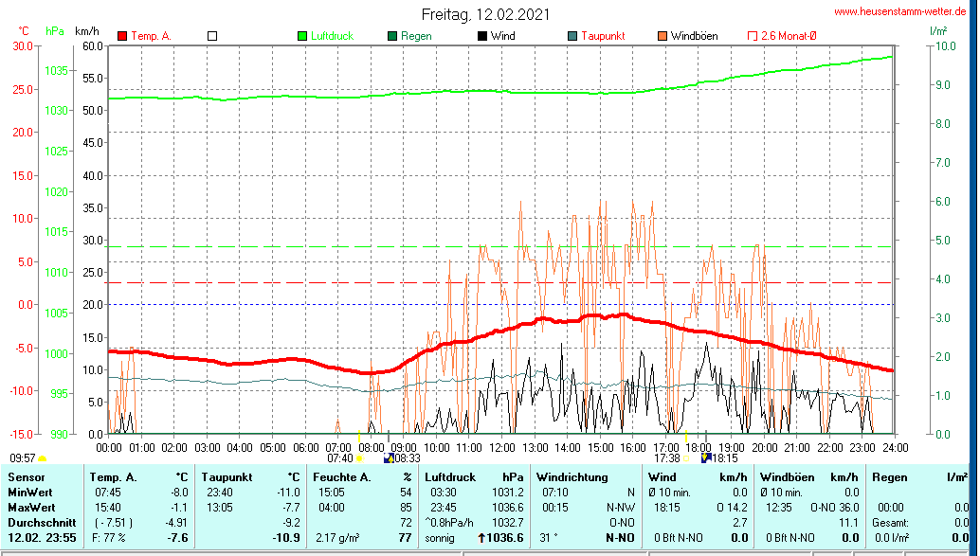This screenshot has height=556, width=980.
Task: Open the heusenstamm-wetter.de website link
Action: tap(899, 11)
